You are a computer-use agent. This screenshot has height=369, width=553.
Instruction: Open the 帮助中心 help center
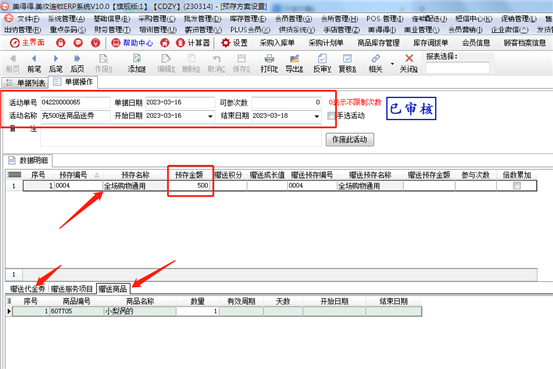pyautogui.click(x=132, y=43)
